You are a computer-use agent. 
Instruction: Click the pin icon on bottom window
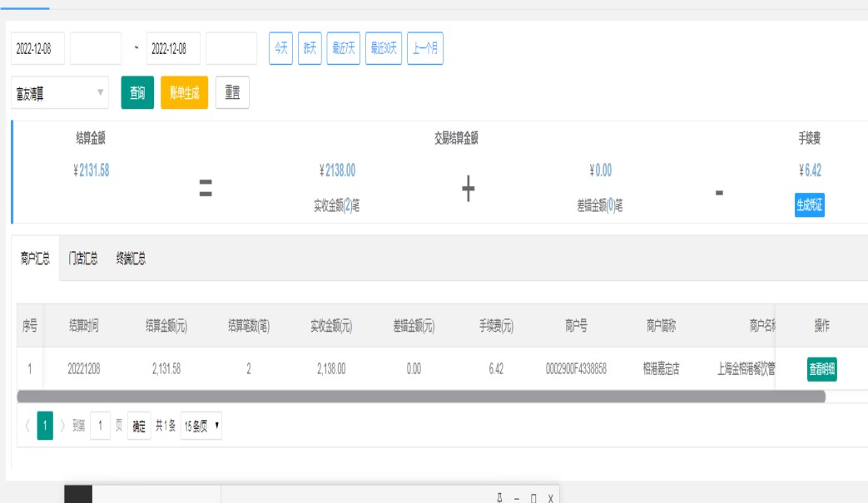[x=499, y=497]
